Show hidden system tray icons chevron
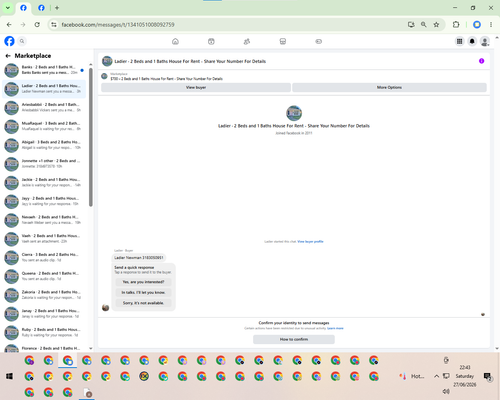Image resolution: width=500 pixels, height=400 pixels. tap(436, 376)
